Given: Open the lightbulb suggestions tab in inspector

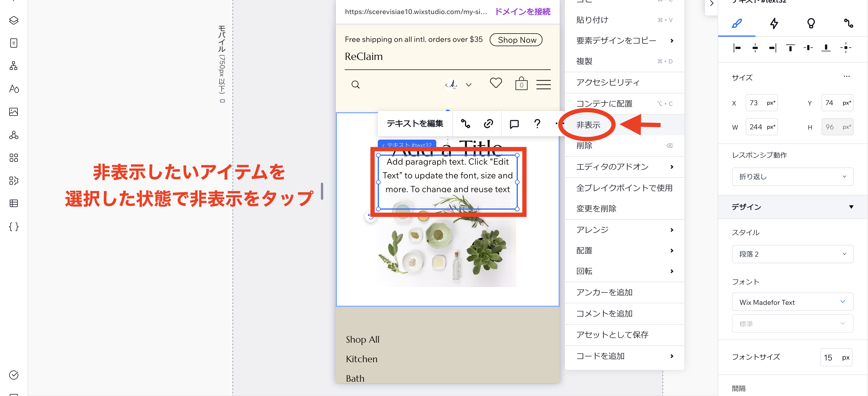Looking at the screenshot, I should click(x=811, y=24).
